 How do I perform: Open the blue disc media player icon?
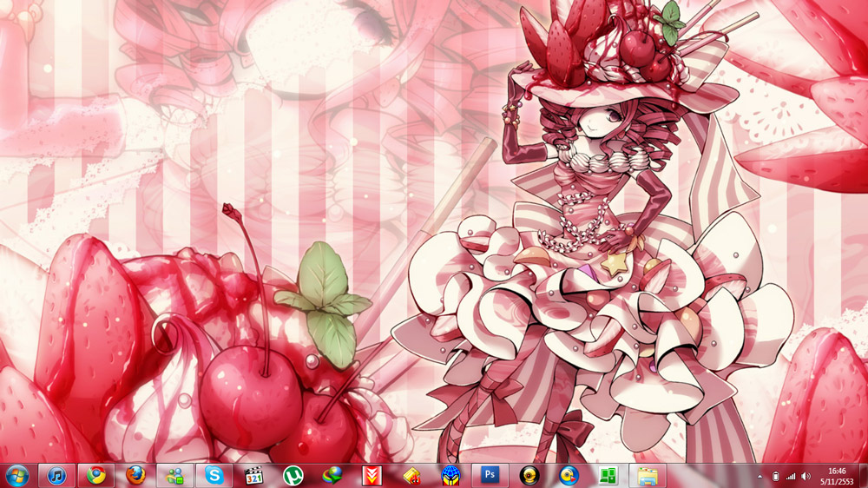(x=569, y=476)
